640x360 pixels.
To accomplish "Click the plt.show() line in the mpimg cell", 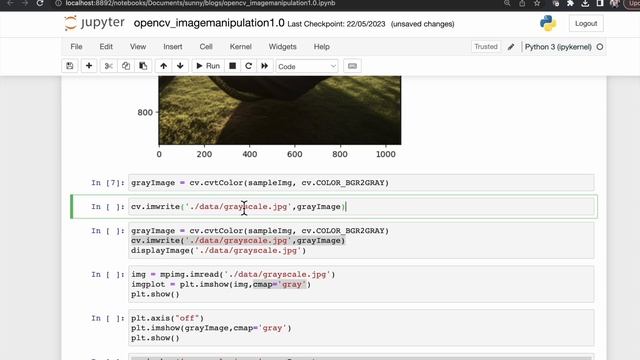I will (x=155, y=294).
